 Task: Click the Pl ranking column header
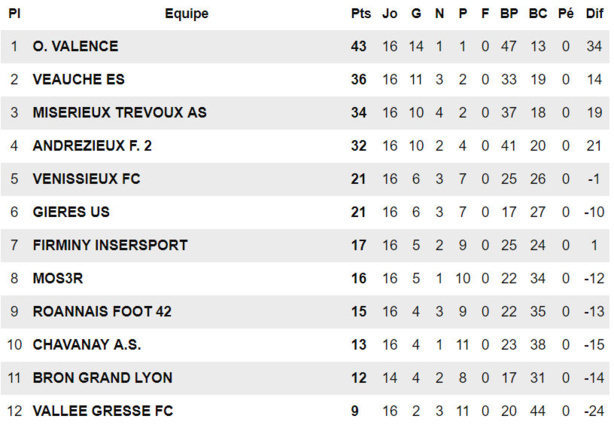click(x=14, y=14)
